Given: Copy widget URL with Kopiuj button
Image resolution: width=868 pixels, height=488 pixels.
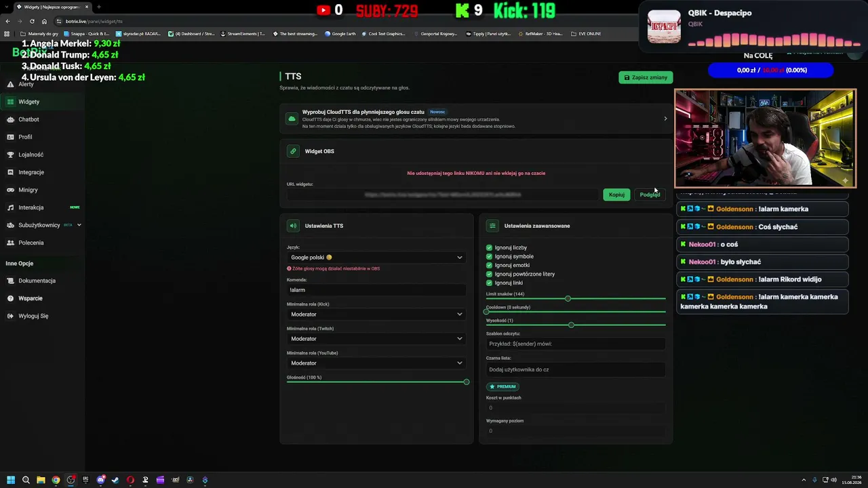Looking at the screenshot, I should (616, 195).
